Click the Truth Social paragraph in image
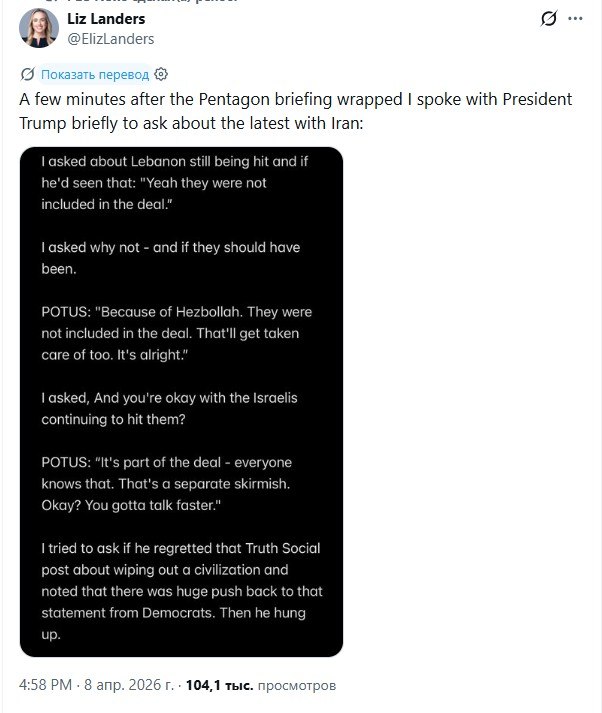This screenshot has width=602, height=713. click(180, 590)
